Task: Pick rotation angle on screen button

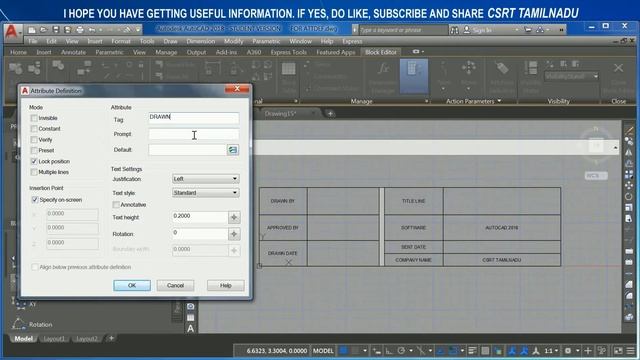Action: [234, 234]
